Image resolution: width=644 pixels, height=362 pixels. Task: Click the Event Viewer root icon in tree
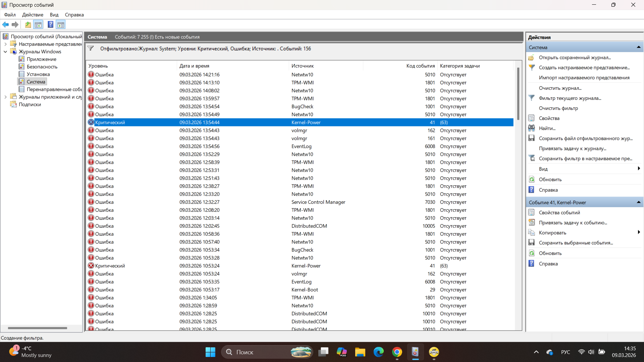pyautogui.click(x=6, y=36)
